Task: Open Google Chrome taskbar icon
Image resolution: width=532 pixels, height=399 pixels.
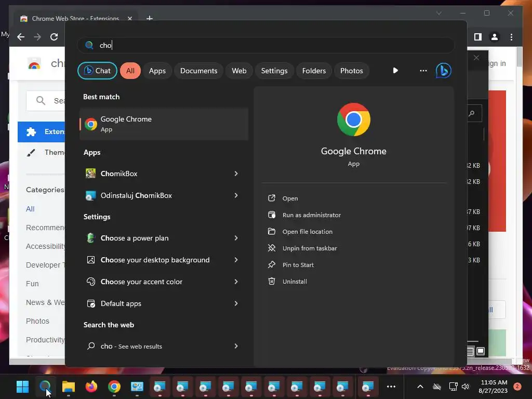Action: point(114,387)
